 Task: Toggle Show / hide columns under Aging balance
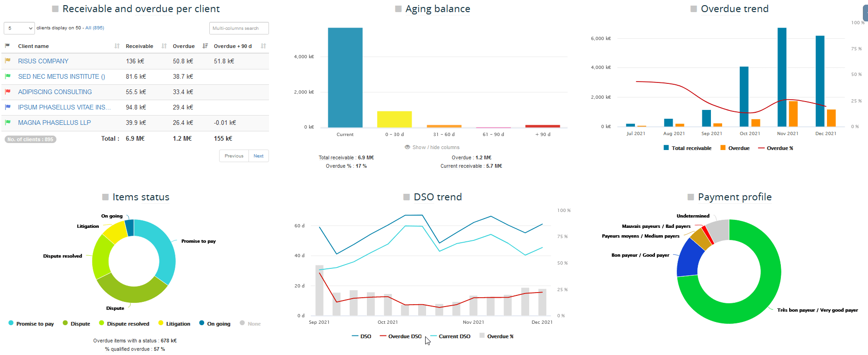(x=432, y=147)
